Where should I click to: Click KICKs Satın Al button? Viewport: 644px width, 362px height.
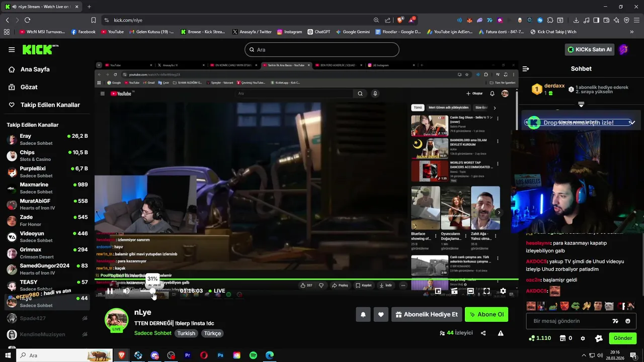590,49
